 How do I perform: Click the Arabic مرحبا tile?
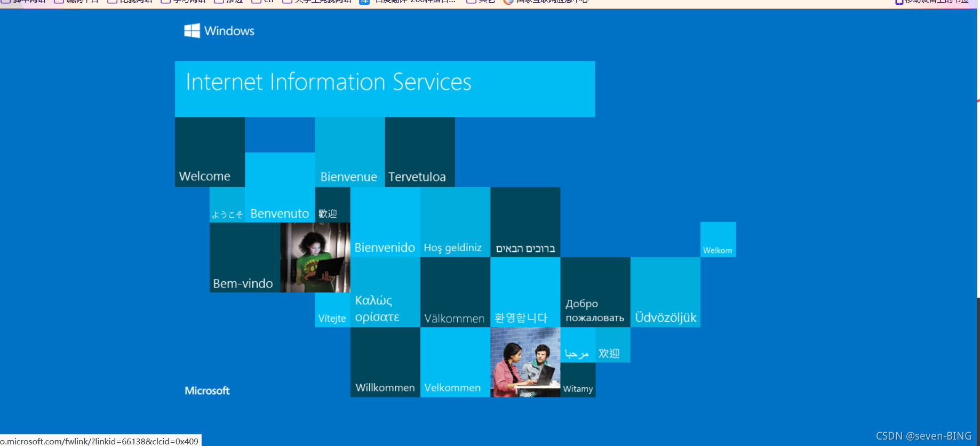pos(578,345)
